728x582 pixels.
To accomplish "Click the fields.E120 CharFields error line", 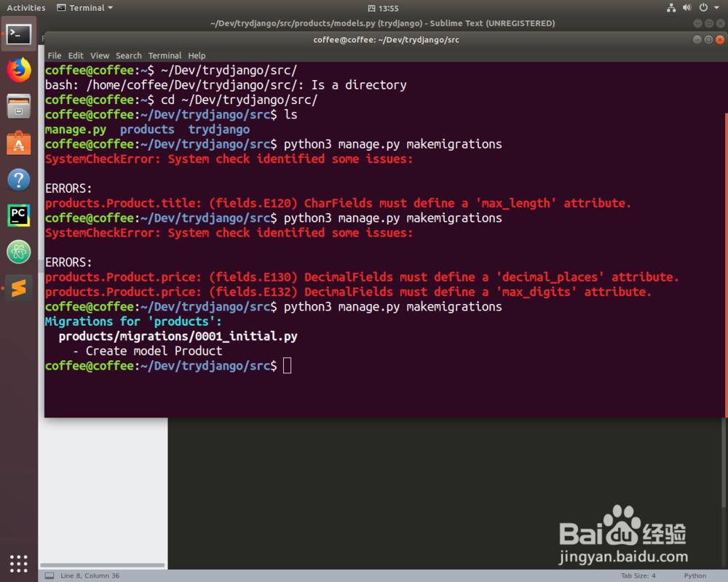I will coord(338,203).
